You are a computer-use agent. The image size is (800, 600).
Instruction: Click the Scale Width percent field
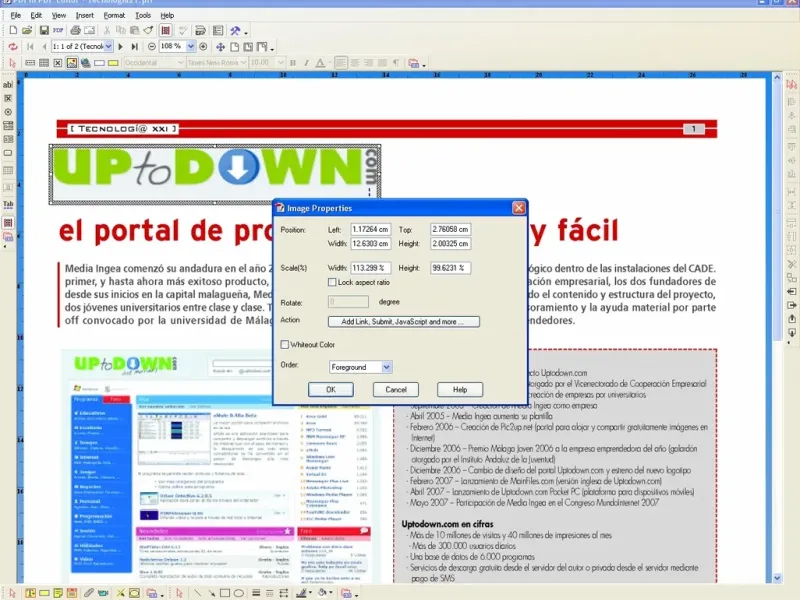tap(371, 268)
